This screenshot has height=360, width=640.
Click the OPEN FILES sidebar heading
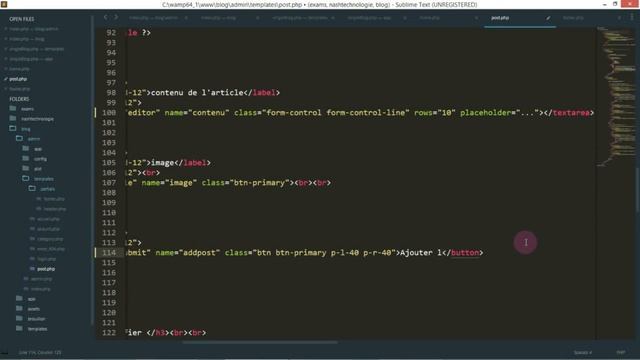pos(22,19)
